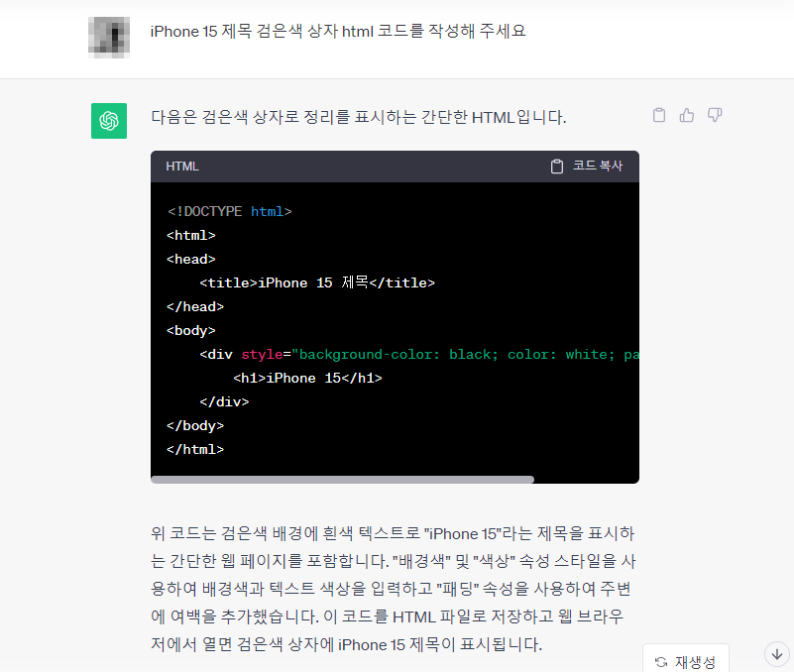Click the opening <body> code line

(x=191, y=330)
